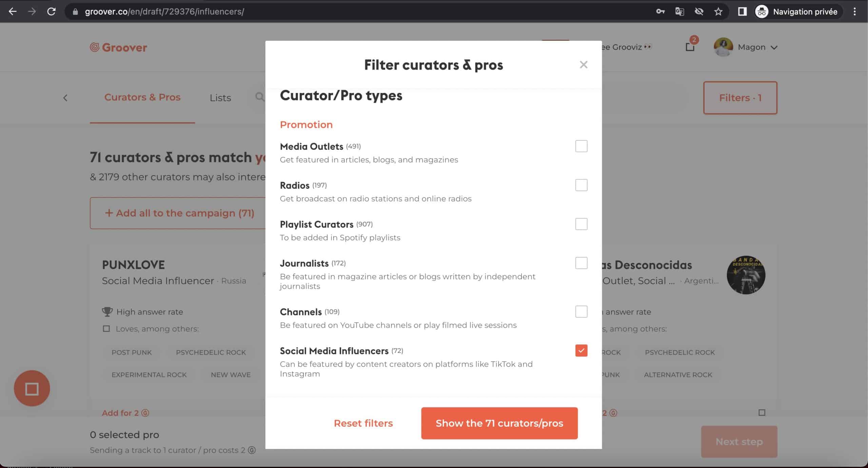Click the Playlist Curators label text
This screenshot has width=868, height=468.
316,224
